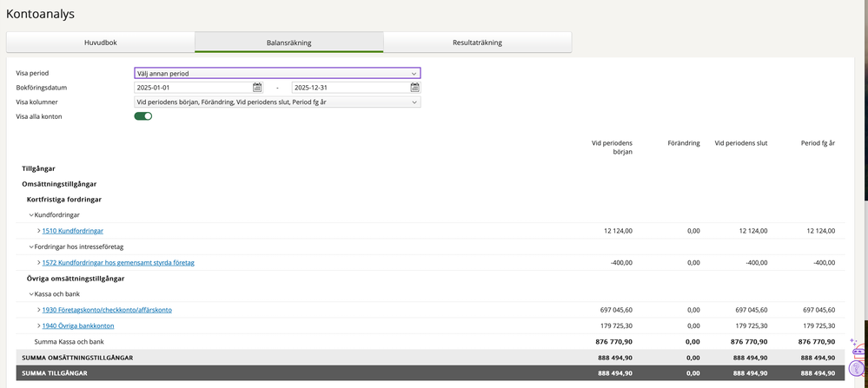Switch to the Huvudbok tab
This screenshot has height=388, width=868.
[x=100, y=43]
